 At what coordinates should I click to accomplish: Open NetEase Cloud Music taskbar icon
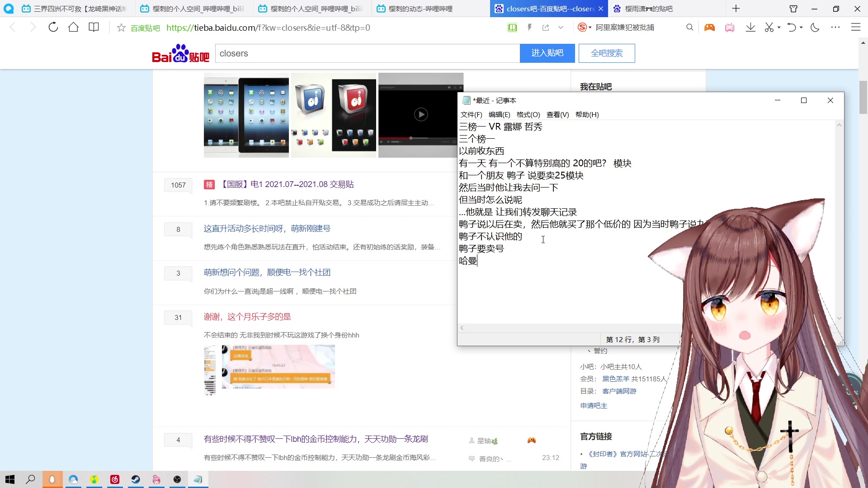click(115, 479)
